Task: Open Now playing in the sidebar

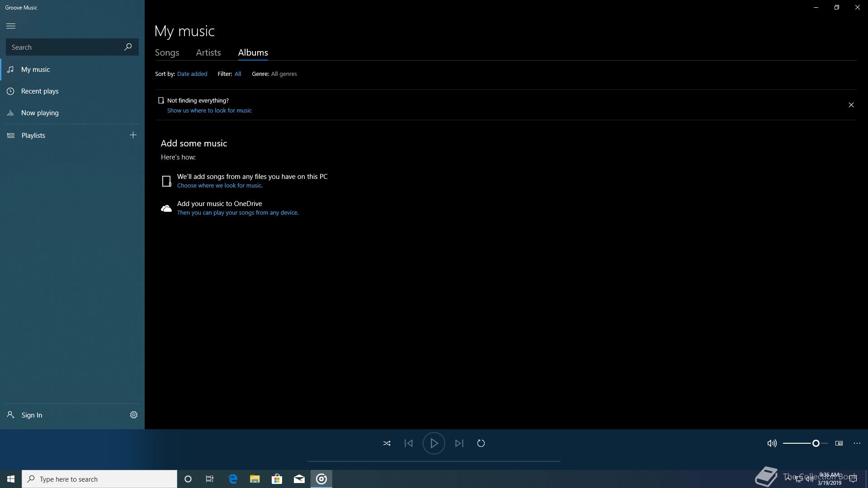Action: 72,113
